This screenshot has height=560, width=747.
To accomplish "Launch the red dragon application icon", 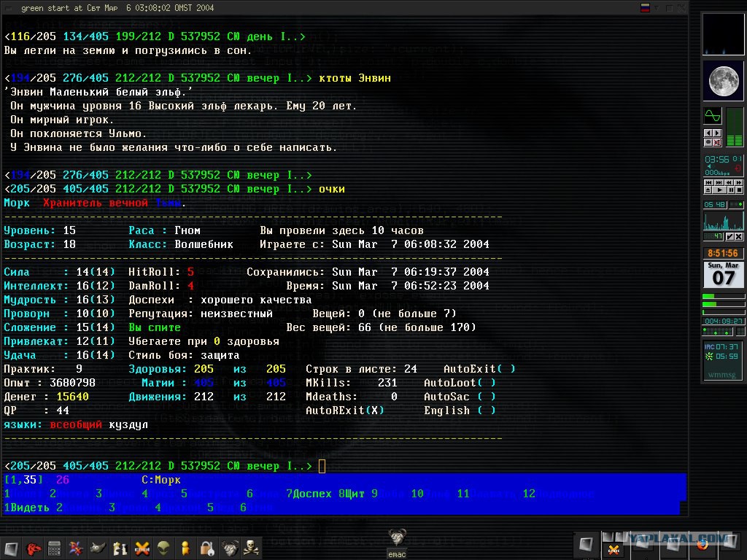I will 33,548.
